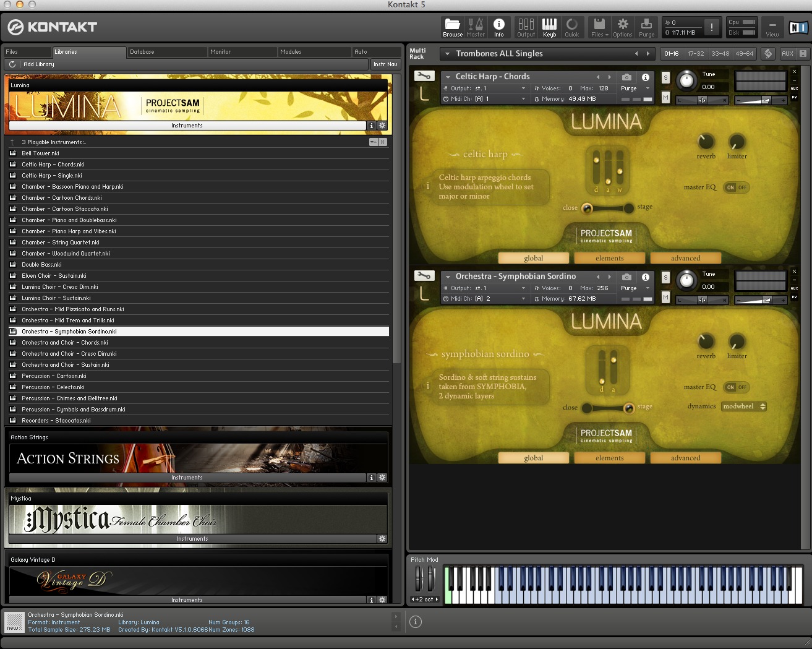
Task: Mute the Celtic Harp instrument
Action: point(665,97)
